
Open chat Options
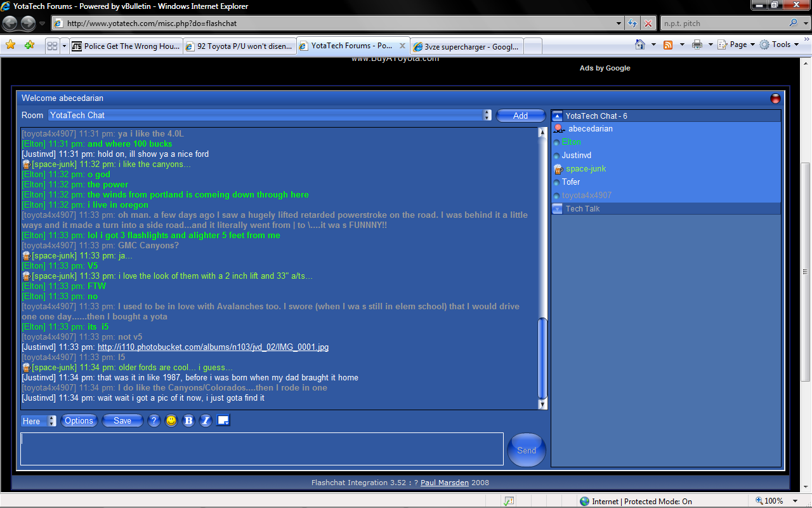pos(79,421)
